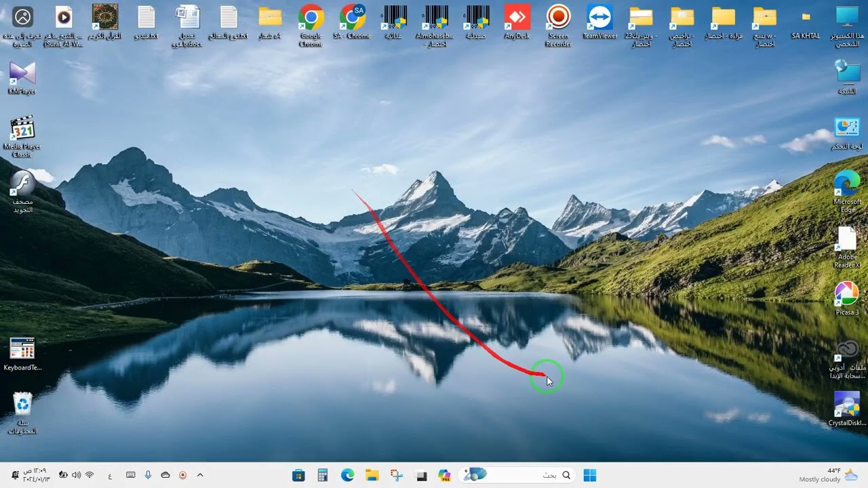Expand hidden system tray icons chevron

[x=200, y=475]
